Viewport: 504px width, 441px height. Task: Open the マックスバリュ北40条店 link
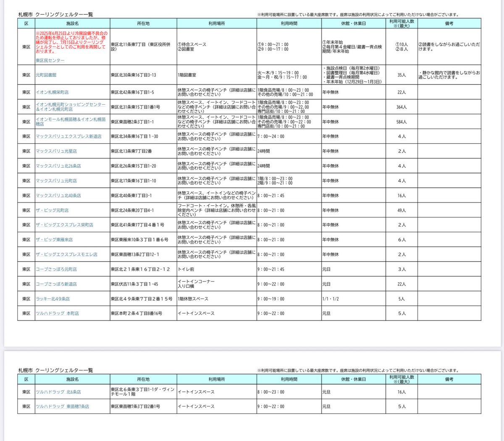pyautogui.click(x=58, y=195)
